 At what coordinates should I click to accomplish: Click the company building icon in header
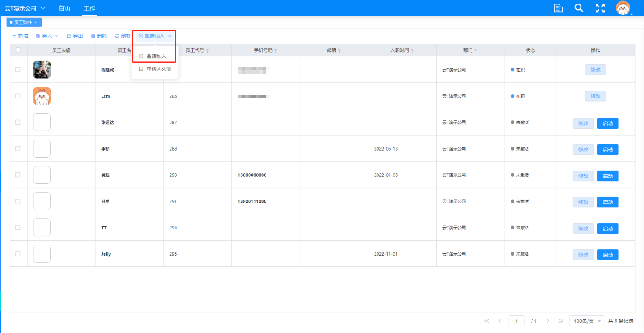(558, 8)
